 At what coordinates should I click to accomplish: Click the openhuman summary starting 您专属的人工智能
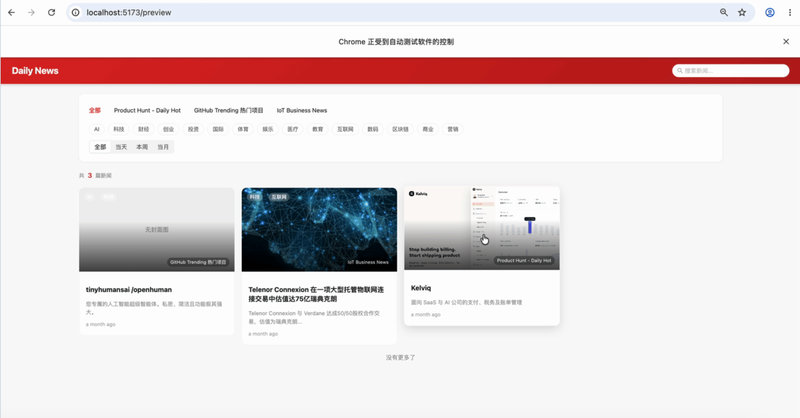[154, 308]
